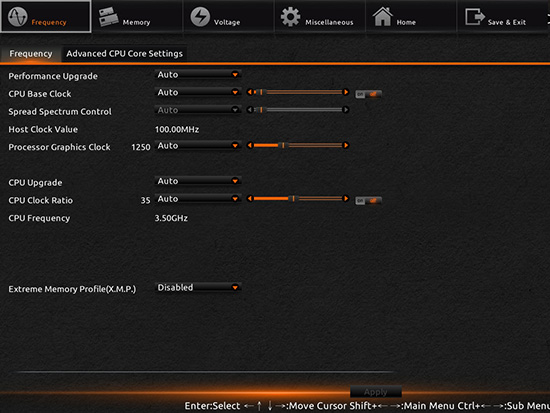Click the 1250 graphics clock value
Viewport: 550px width, 413px height.
point(141,147)
